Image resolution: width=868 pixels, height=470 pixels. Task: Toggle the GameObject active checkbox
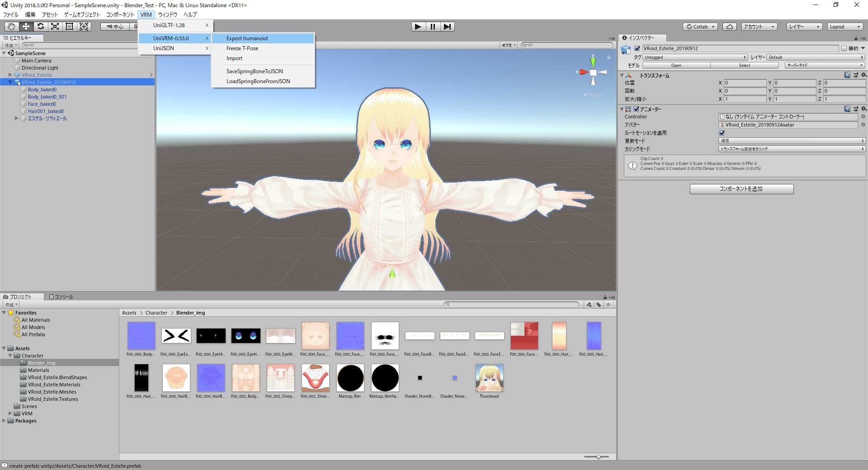click(637, 48)
